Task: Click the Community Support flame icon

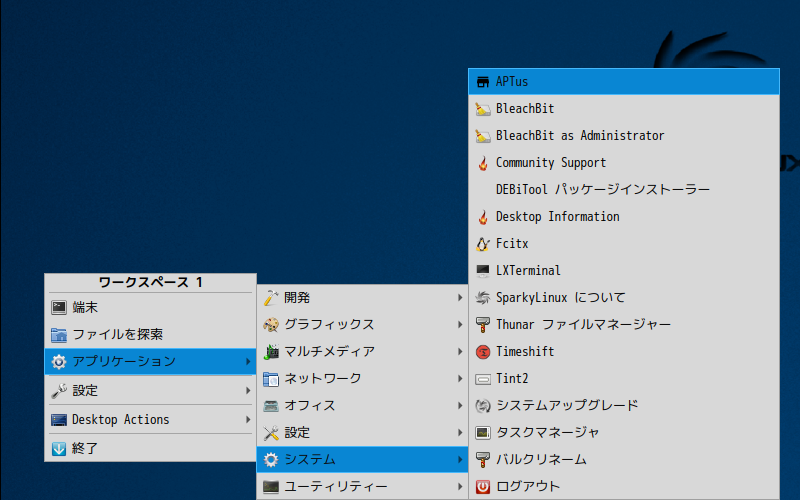Action: click(x=483, y=163)
